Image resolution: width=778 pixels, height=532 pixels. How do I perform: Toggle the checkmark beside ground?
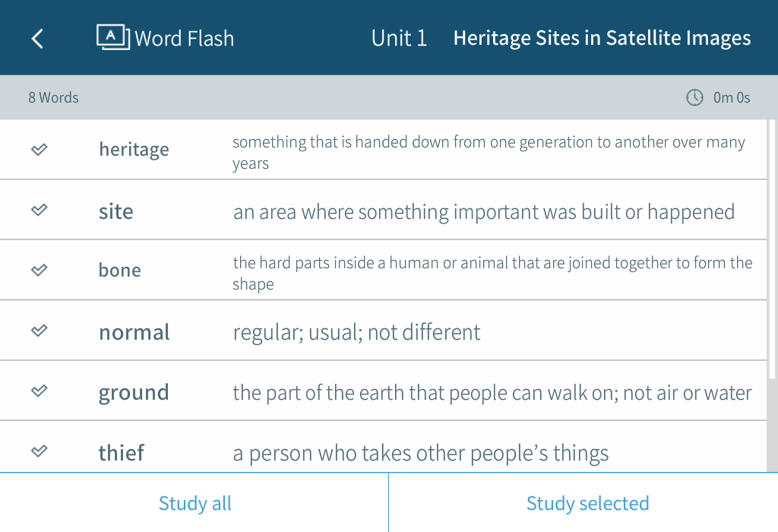(40, 391)
